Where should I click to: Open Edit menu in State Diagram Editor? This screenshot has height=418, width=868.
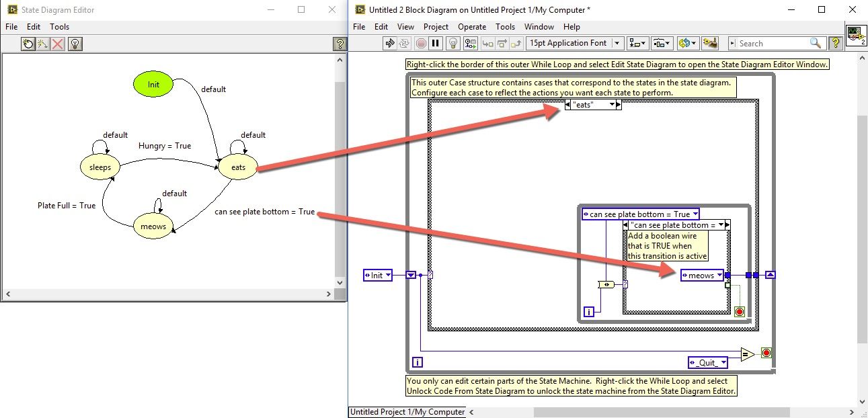[x=34, y=27]
